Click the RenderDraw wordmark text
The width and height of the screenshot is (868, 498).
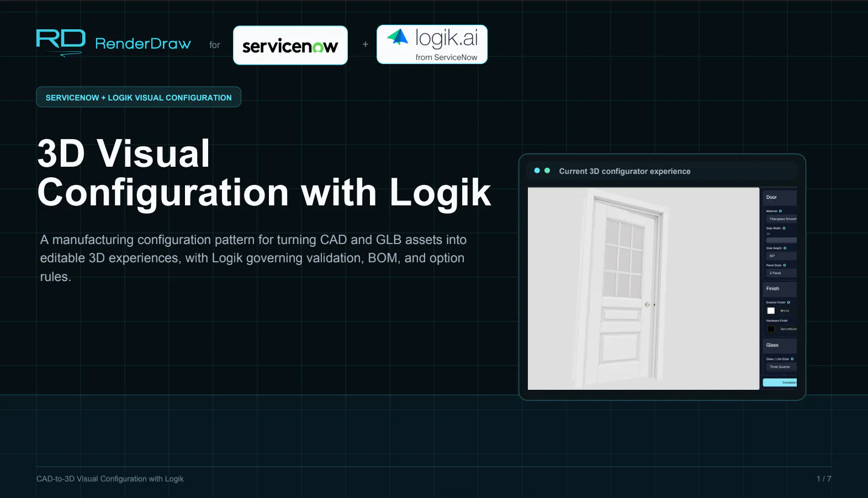point(143,44)
